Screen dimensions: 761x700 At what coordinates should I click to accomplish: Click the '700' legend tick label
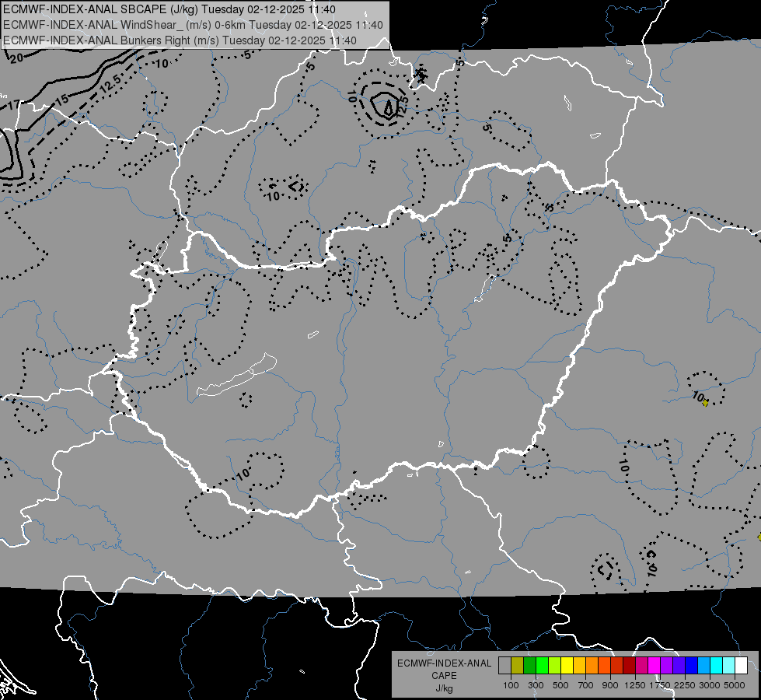pyautogui.click(x=586, y=685)
